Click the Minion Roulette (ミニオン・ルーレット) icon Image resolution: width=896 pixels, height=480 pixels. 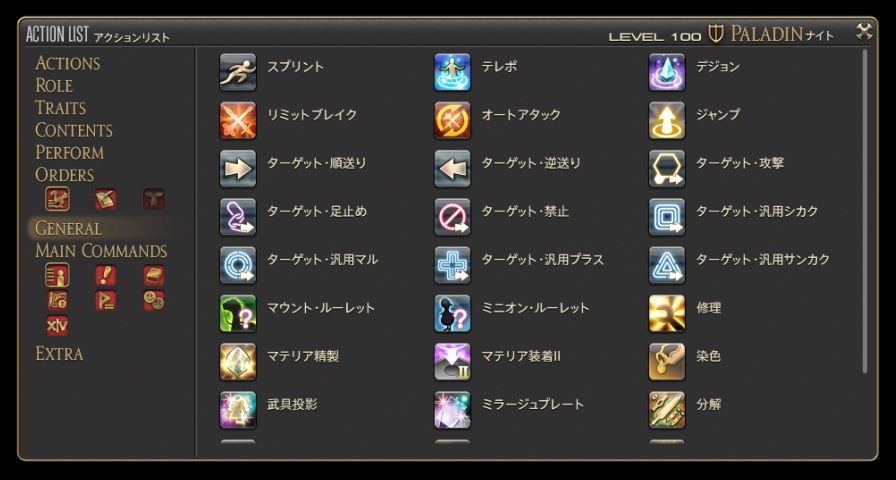pyautogui.click(x=452, y=314)
